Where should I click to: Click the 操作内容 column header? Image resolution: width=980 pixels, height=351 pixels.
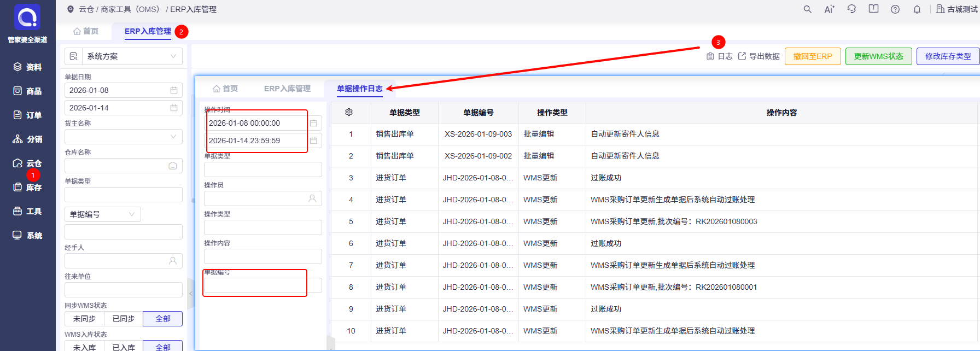(781, 112)
